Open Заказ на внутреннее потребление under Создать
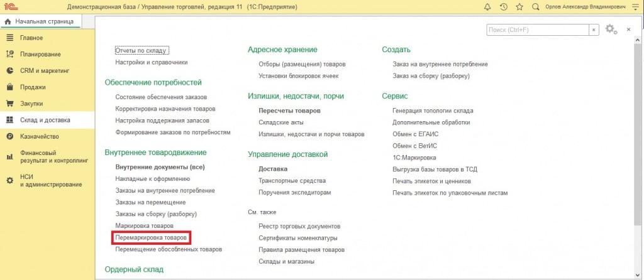Image resolution: width=644 pixels, height=280 pixels. click(x=440, y=64)
